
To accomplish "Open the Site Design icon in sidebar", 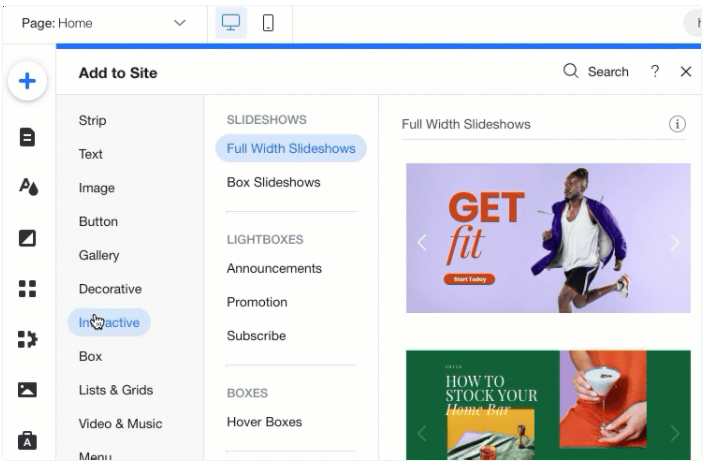I will click(28, 187).
